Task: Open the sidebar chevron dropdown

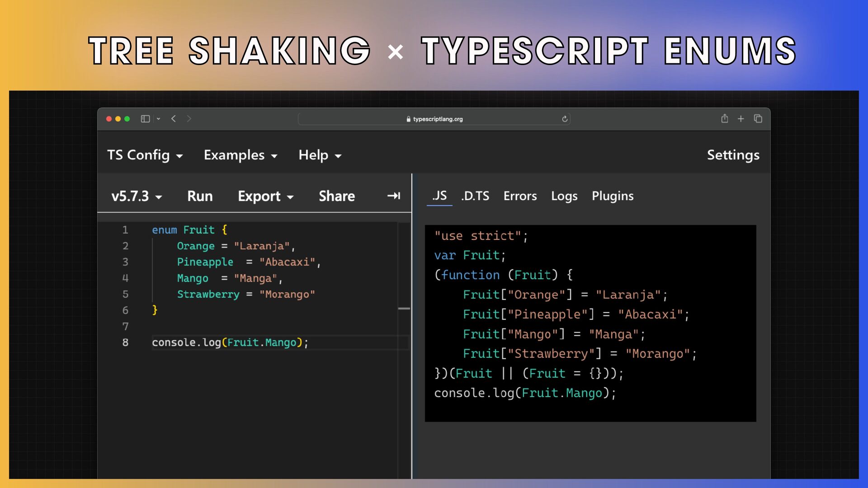Action: point(158,119)
